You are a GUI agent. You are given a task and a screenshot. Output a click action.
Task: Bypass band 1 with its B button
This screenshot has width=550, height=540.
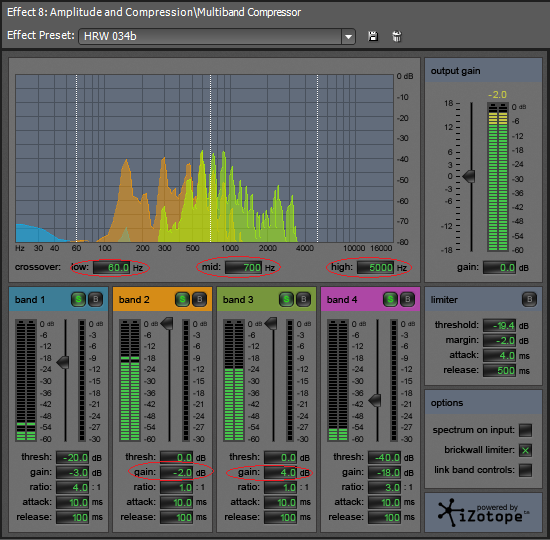click(95, 299)
